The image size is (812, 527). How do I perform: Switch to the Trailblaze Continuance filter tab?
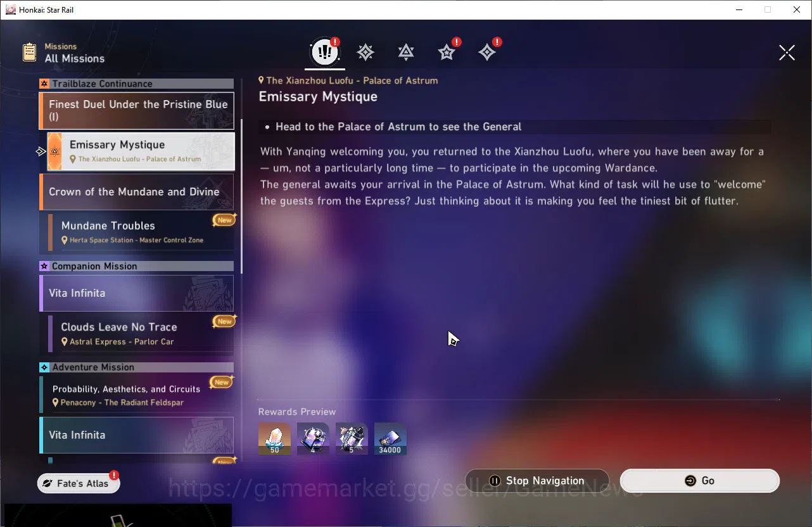(406, 52)
